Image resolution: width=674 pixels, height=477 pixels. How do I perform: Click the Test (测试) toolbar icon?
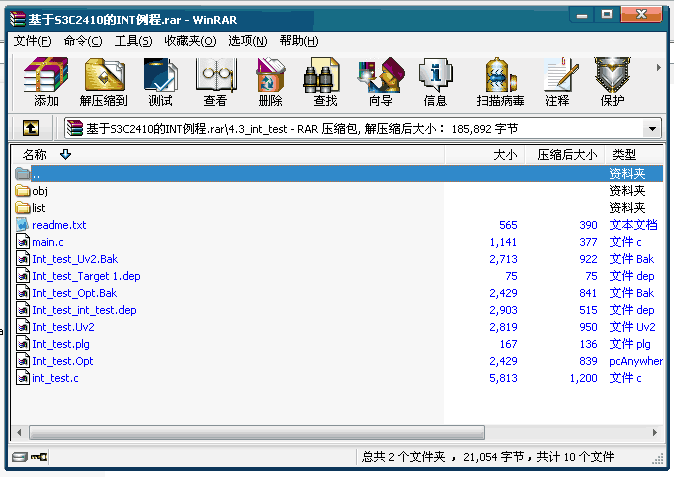(x=160, y=82)
